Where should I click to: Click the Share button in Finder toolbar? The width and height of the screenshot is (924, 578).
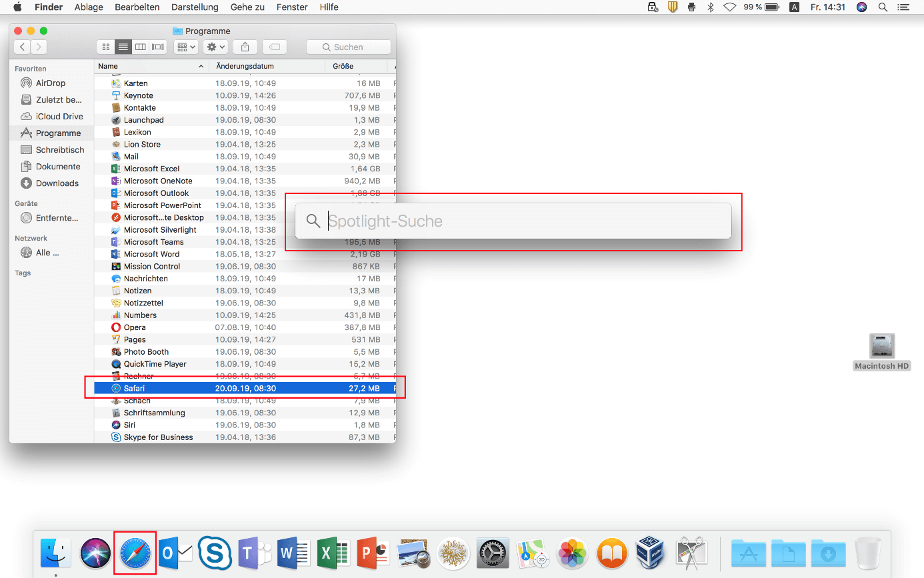pos(245,47)
